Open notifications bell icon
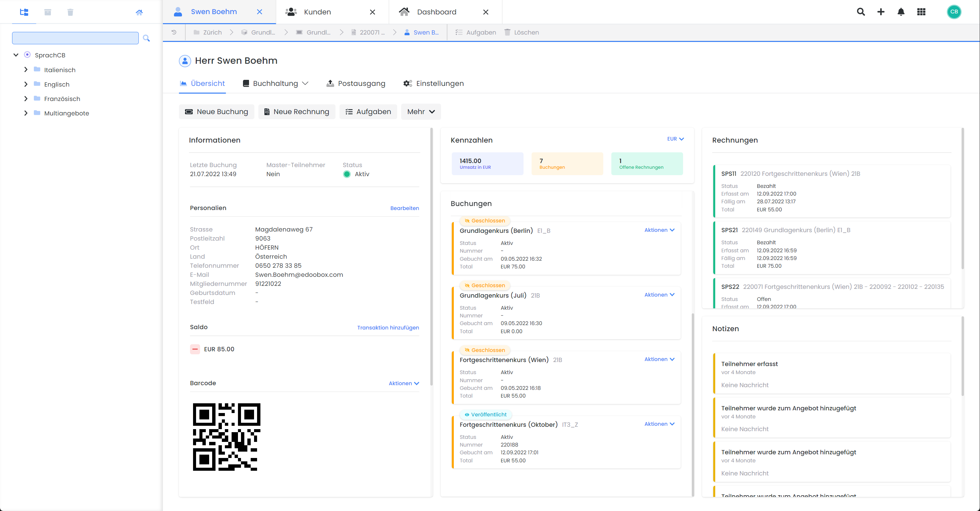This screenshot has width=980, height=511. coord(901,12)
